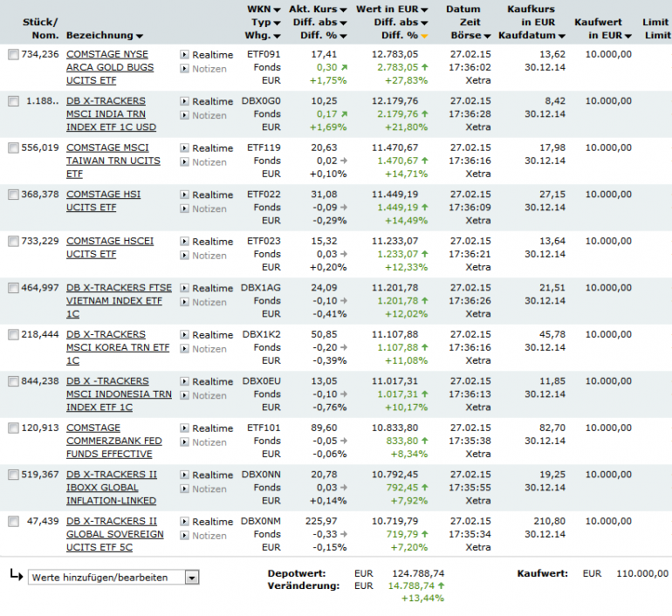
Task: Open Realtime arrow icon for COMSTAGE NYSE ARCA GOLD BUGS
Action: (184, 54)
